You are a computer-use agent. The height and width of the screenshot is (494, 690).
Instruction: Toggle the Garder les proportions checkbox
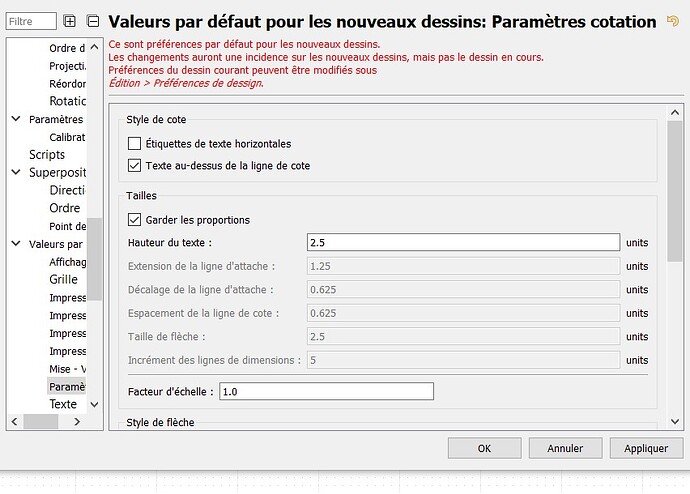(135, 220)
